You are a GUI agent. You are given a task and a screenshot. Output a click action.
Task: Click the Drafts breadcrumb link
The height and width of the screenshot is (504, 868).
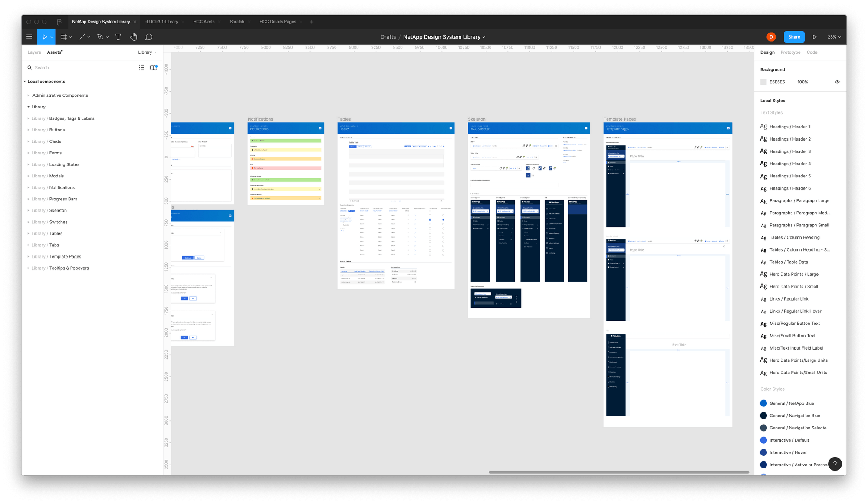(x=388, y=37)
